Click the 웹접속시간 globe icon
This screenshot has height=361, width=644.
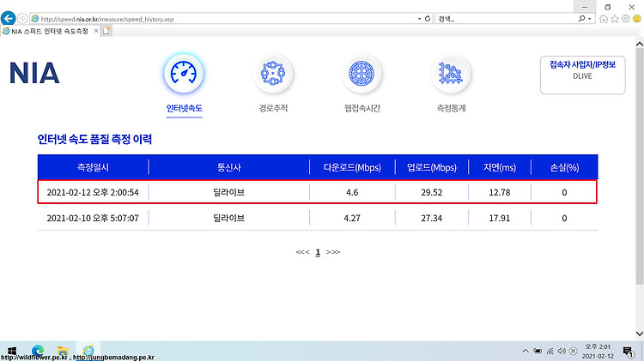pos(361,74)
